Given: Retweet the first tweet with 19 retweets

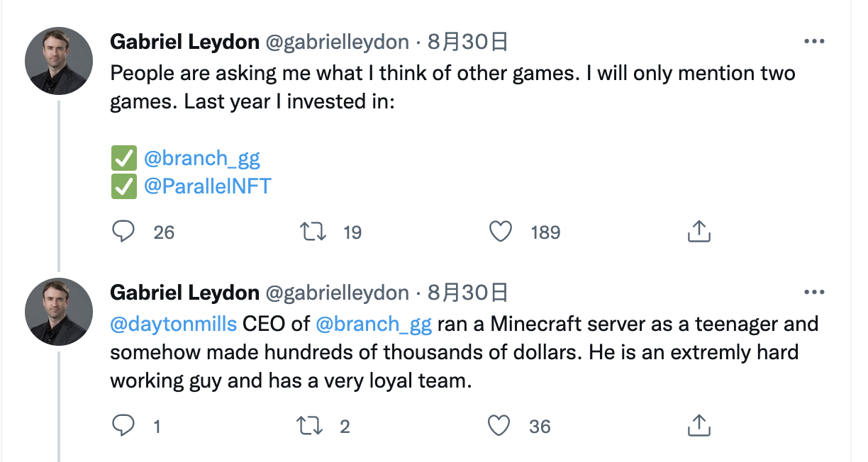Looking at the screenshot, I should click(313, 232).
